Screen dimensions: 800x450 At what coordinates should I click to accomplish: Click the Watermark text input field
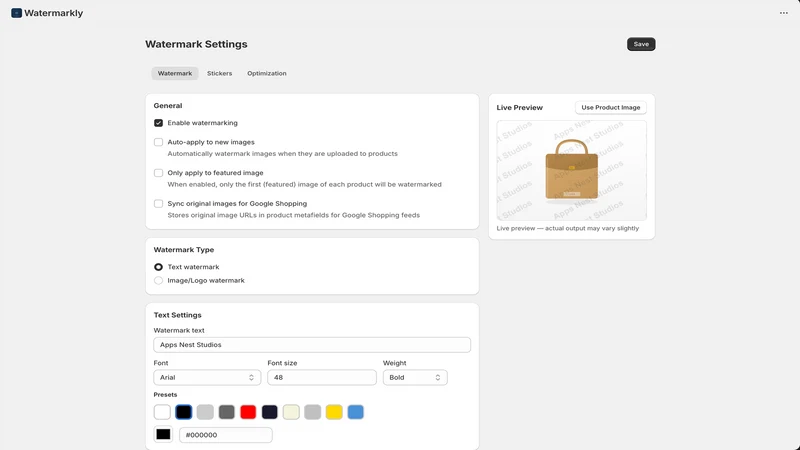312,345
